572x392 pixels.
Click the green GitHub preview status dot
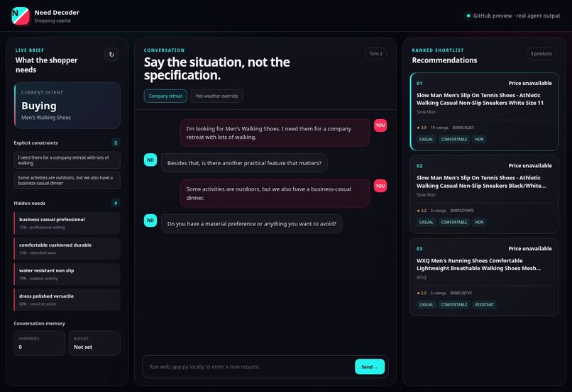468,16
